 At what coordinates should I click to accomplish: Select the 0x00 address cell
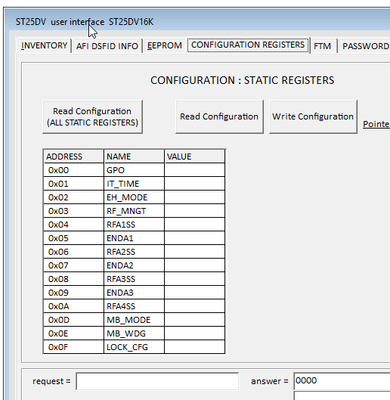[73, 170]
